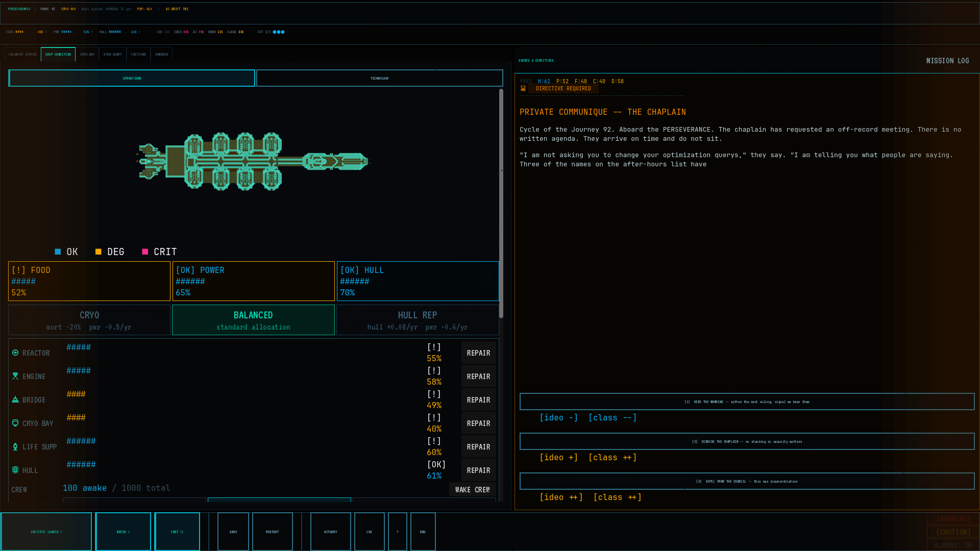Open the Log from bottom bar
Viewport: 980px width, 551px height.
(370, 532)
